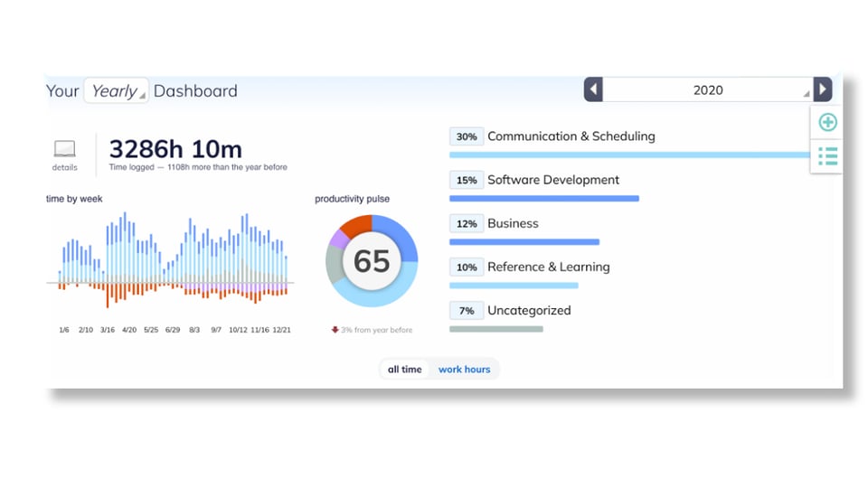
Task: Open Software Development category
Action: [x=552, y=180]
